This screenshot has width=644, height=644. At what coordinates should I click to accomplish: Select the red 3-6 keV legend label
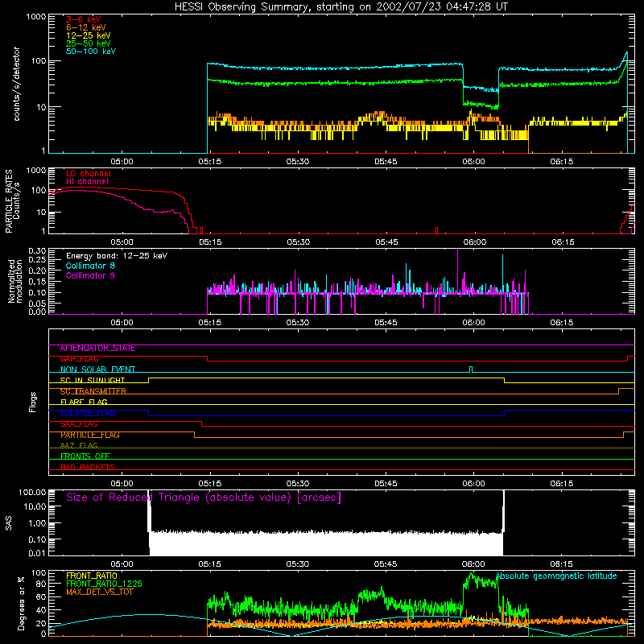click(84, 19)
